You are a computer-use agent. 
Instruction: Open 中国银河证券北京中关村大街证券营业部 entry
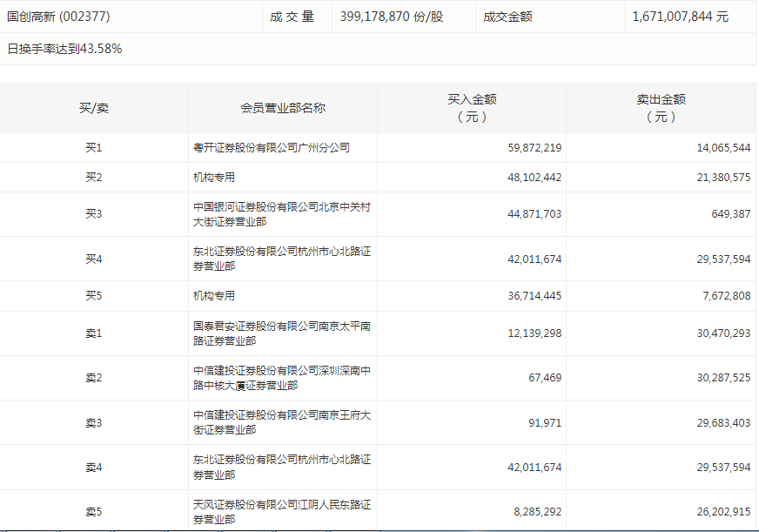pyautogui.click(x=282, y=214)
